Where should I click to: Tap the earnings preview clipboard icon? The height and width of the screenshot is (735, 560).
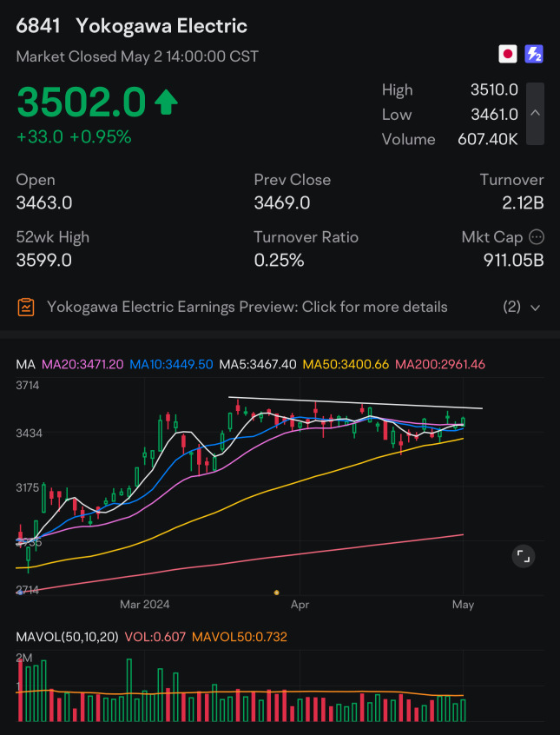(x=26, y=307)
